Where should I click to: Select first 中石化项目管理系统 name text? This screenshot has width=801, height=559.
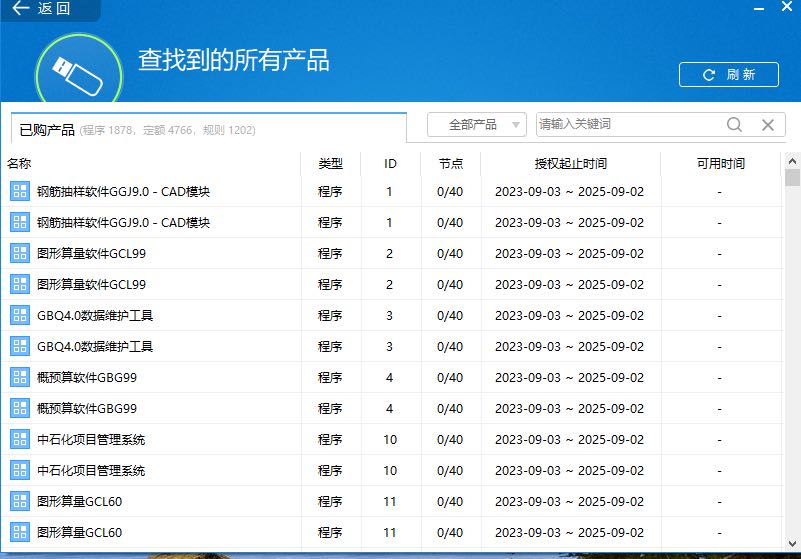click(91, 439)
